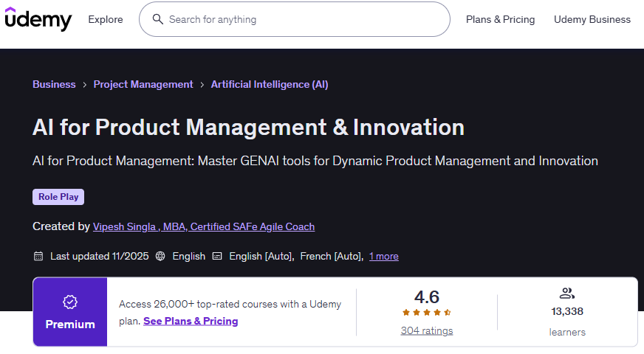
Task: Click the star rating icons
Action: point(427,313)
